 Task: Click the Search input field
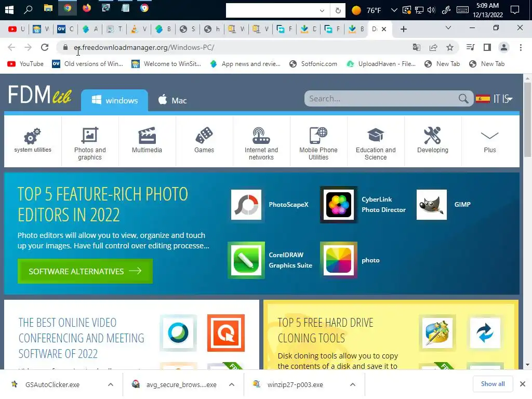tap(382, 98)
